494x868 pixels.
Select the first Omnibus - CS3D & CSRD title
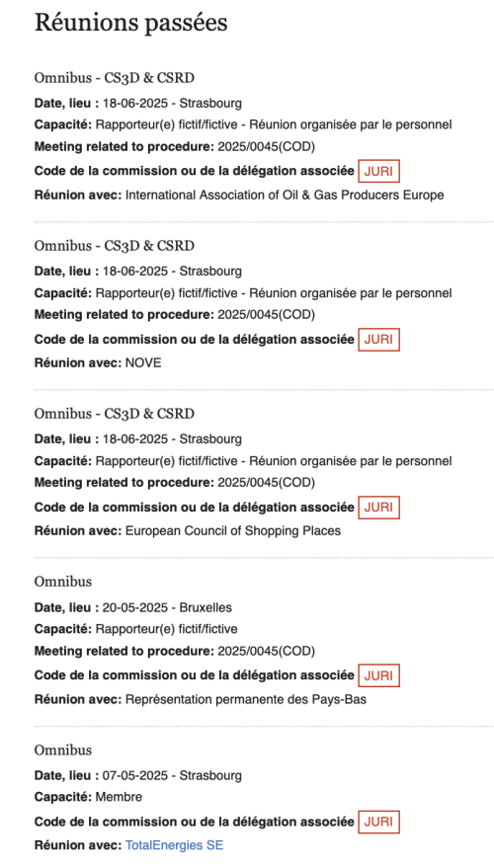tap(115, 77)
